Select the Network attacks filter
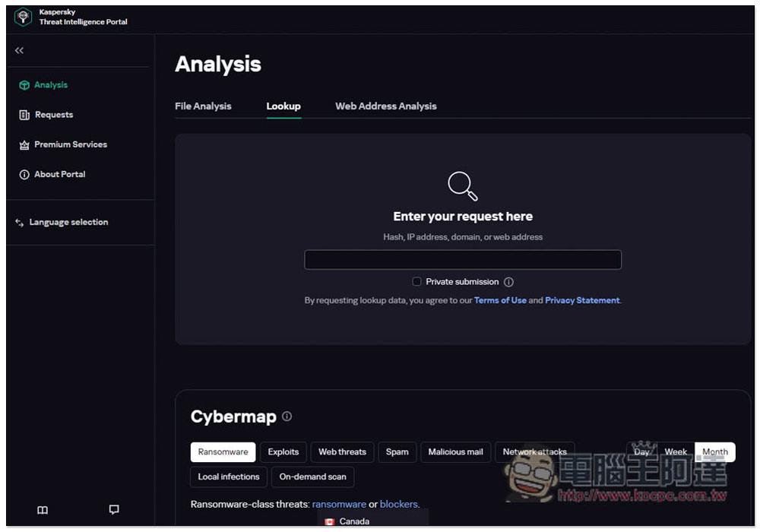Image resolution: width=760 pixels, height=532 pixels. click(x=534, y=452)
